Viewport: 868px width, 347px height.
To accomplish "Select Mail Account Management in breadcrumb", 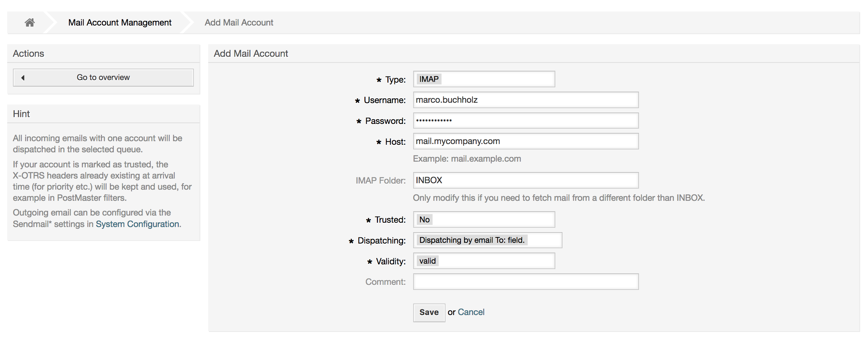I will [x=120, y=22].
